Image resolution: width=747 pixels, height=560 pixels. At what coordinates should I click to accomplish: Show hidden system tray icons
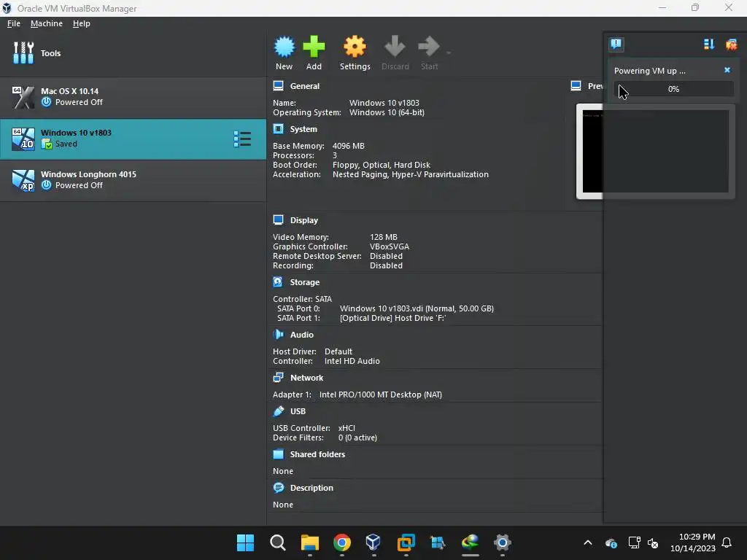[x=588, y=542]
